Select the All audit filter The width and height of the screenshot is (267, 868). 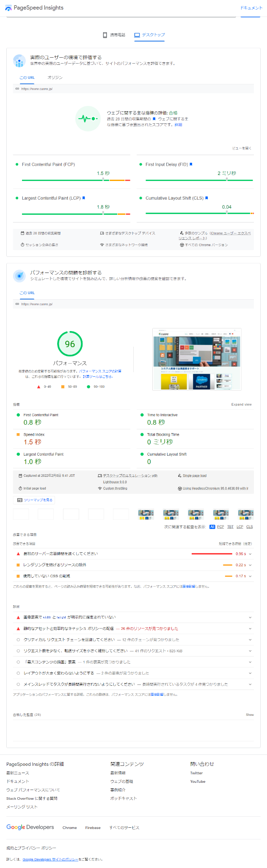tap(212, 527)
